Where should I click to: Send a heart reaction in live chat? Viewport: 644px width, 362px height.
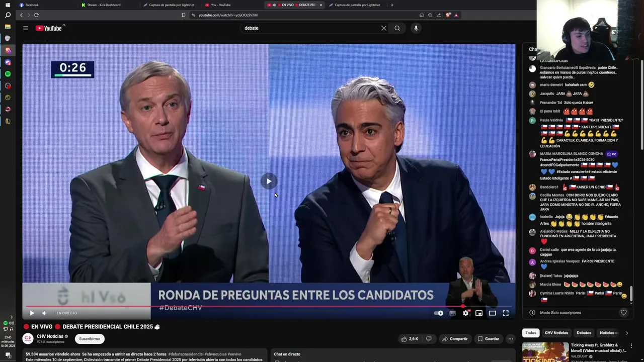point(623,313)
